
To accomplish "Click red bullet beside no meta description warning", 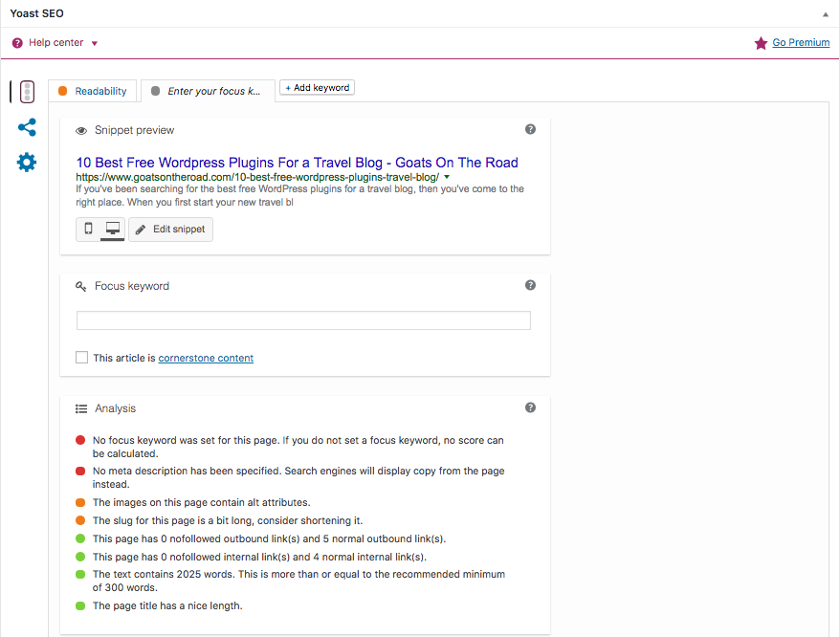I will pyautogui.click(x=80, y=471).
